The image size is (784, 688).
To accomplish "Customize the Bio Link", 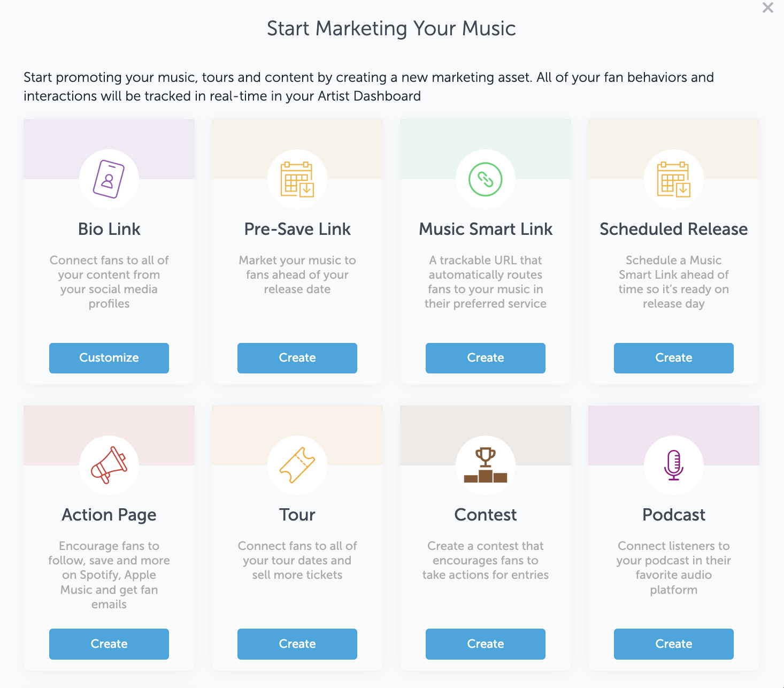I will 109,358.
